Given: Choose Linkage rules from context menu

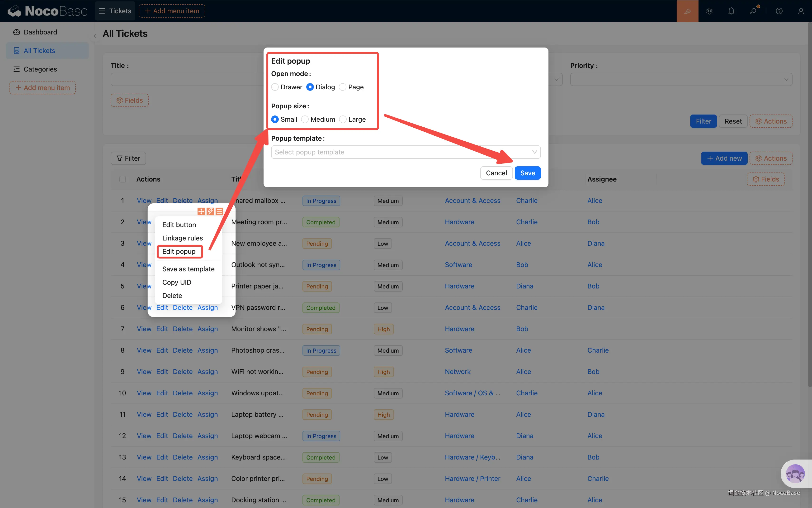Looking at the screenshot, I should (182, 238).
